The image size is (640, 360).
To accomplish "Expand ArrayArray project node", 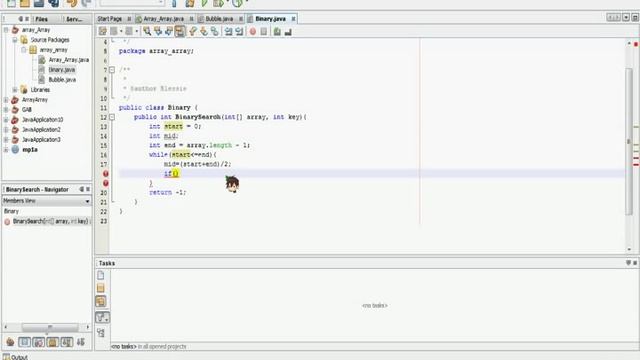I will click(x=6, y=100).
